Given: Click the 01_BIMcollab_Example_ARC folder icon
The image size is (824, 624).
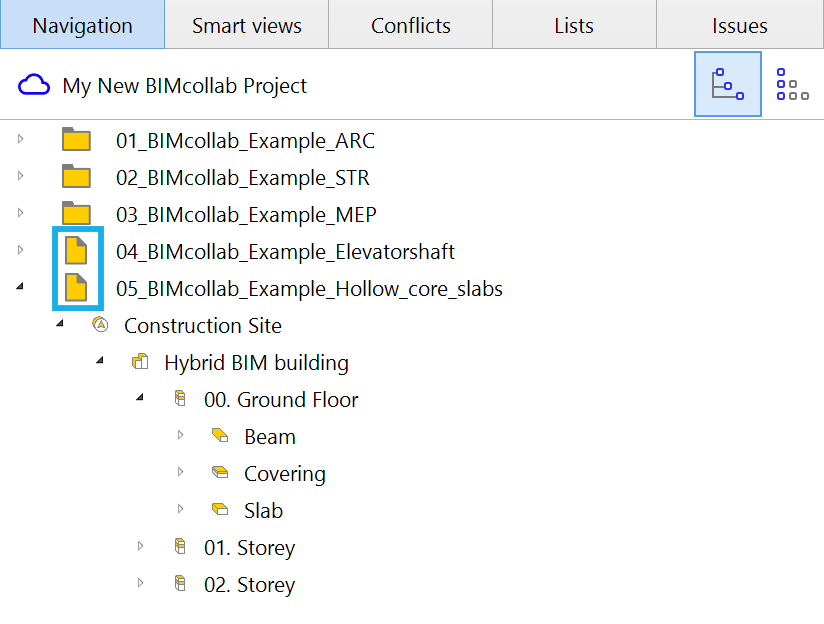Looking at the screenshot, I should click(x=76, y=139).
